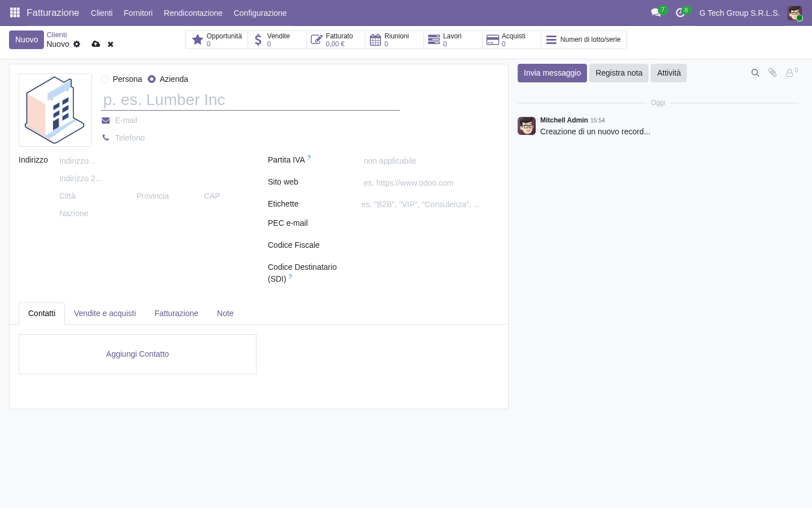Save the record with the cloud icon
This screenshot has height=508, width=812.
tap(96, 44)
